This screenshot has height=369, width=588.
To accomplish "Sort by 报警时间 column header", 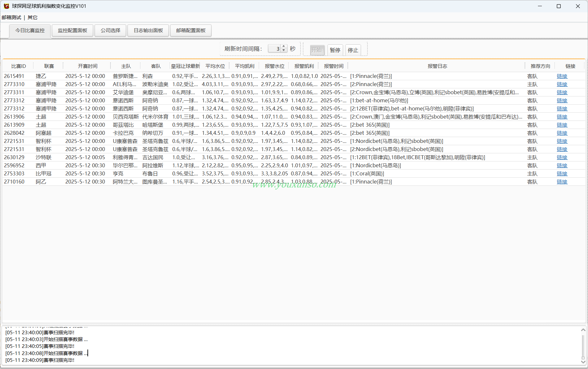I will (333, 66).
